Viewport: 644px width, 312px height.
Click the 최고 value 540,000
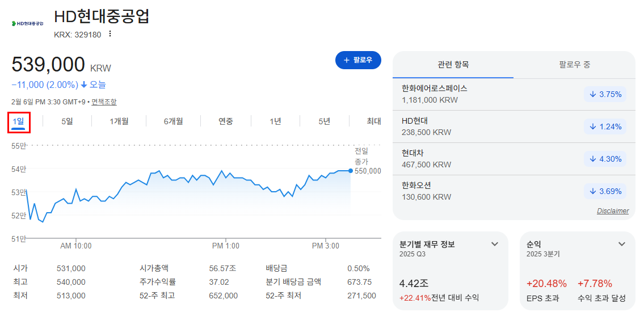[x=71, y=282]
